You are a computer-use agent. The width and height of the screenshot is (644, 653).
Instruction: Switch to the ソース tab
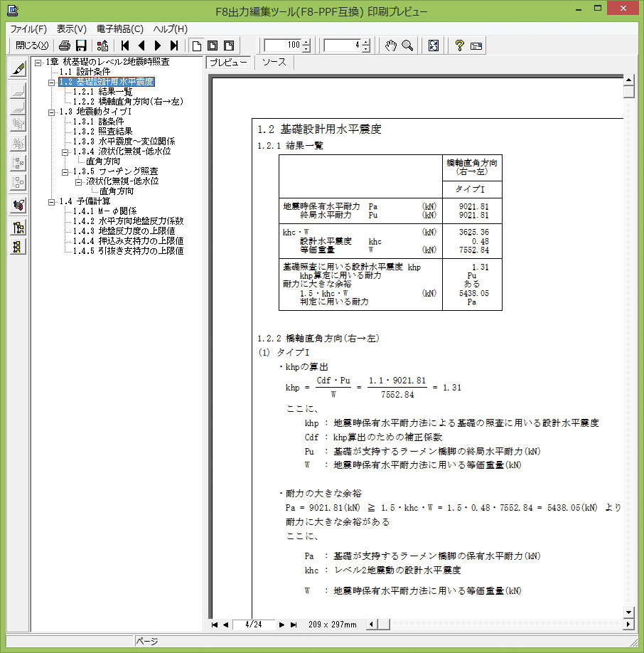click(x=274, y=63)
